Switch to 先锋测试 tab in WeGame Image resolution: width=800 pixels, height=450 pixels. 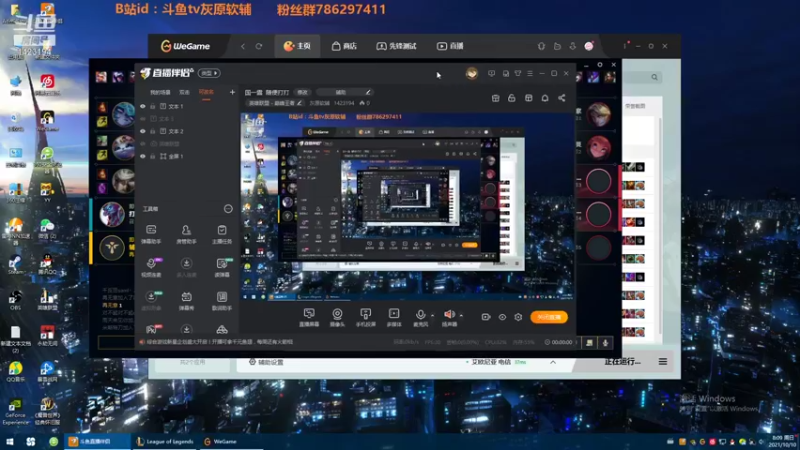pyautogui.click(x=396, y=46)
